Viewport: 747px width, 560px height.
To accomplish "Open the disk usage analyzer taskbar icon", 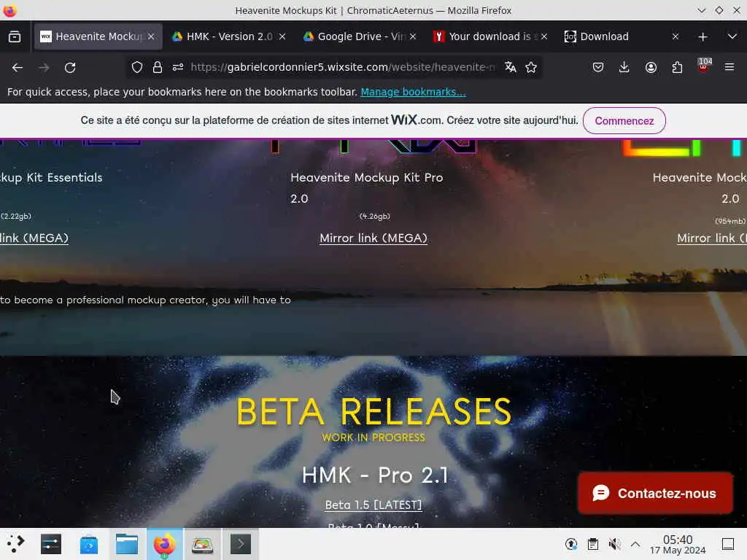I will (203, 544).
